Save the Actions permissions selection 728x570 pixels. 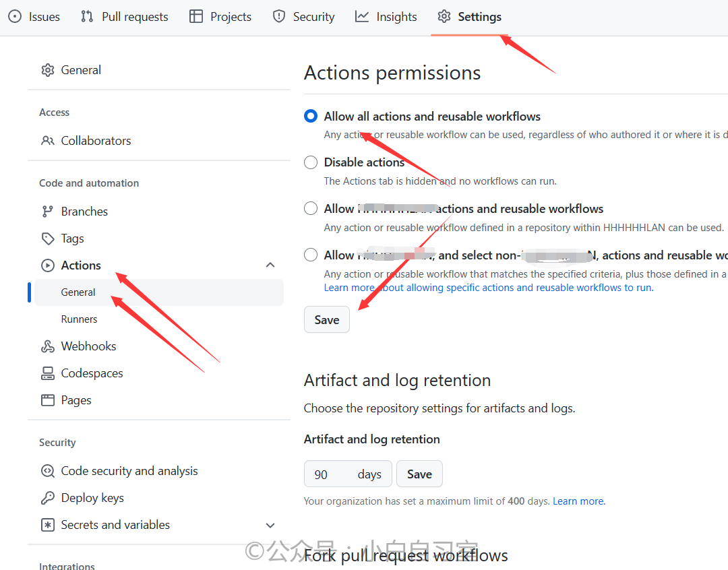click(x=327, y=319)
